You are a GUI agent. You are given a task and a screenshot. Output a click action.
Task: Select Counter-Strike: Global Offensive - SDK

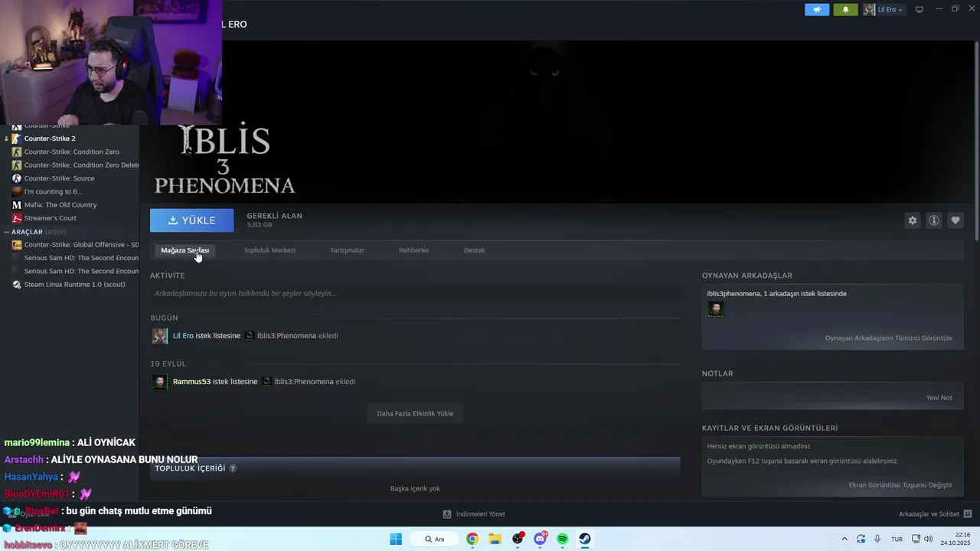click(81, 245)
